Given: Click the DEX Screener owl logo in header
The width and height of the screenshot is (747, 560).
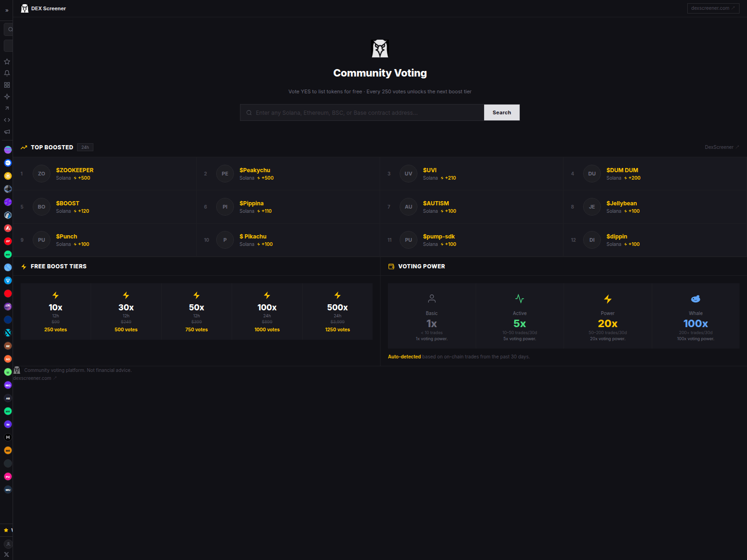Looking at the screenshot, I should 25,8.
